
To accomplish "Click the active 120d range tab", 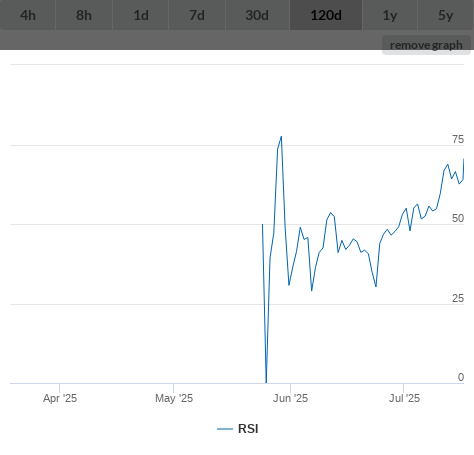I will coord(326,15).
